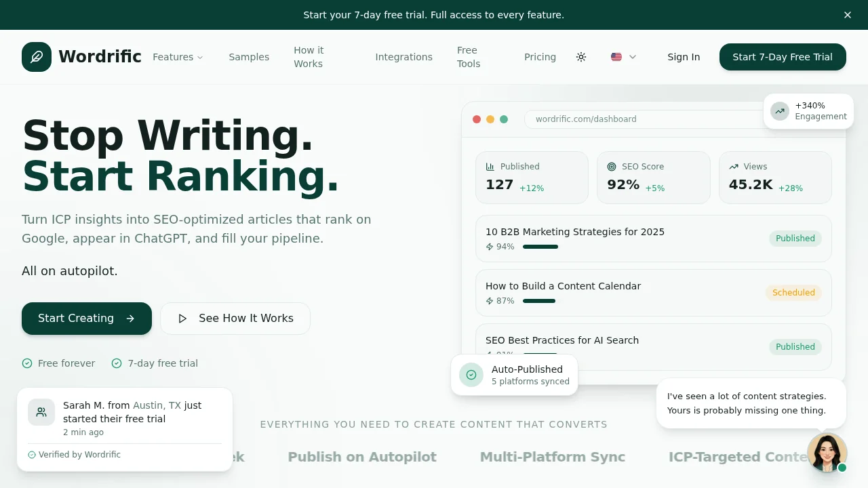Click the Sign In link
This screenshot has width=868, height=488.
coord(684,57)
